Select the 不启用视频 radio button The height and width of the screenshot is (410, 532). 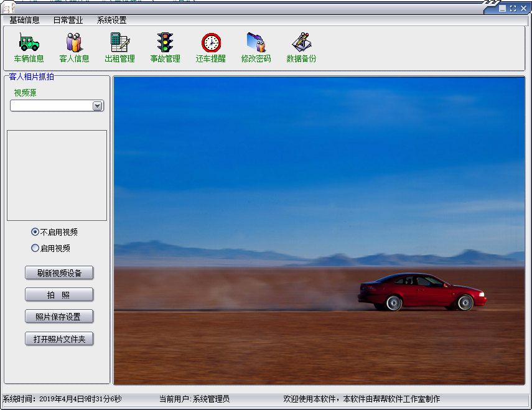pyautogui.click(x=35, y=232)
